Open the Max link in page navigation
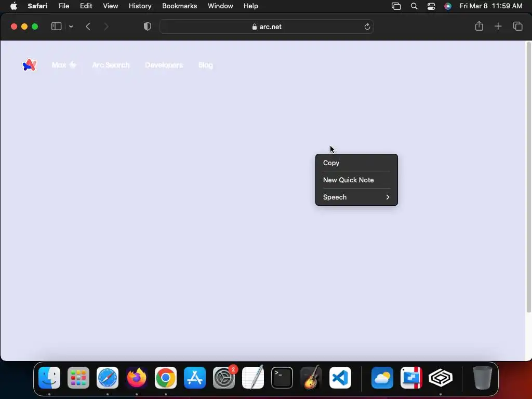The height and width of the screenshot is (399, 532). [64, 65]
